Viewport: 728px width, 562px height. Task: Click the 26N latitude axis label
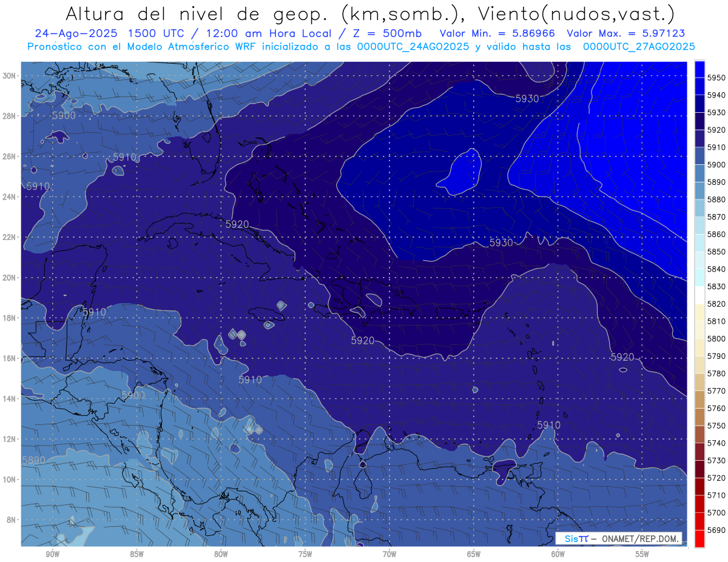[9, 156]
